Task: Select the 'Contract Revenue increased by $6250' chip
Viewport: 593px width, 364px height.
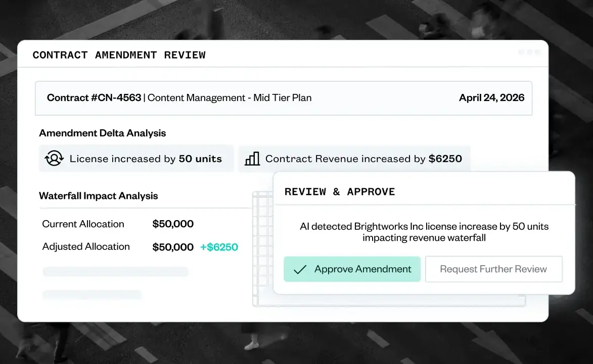Action: [354, 159]
